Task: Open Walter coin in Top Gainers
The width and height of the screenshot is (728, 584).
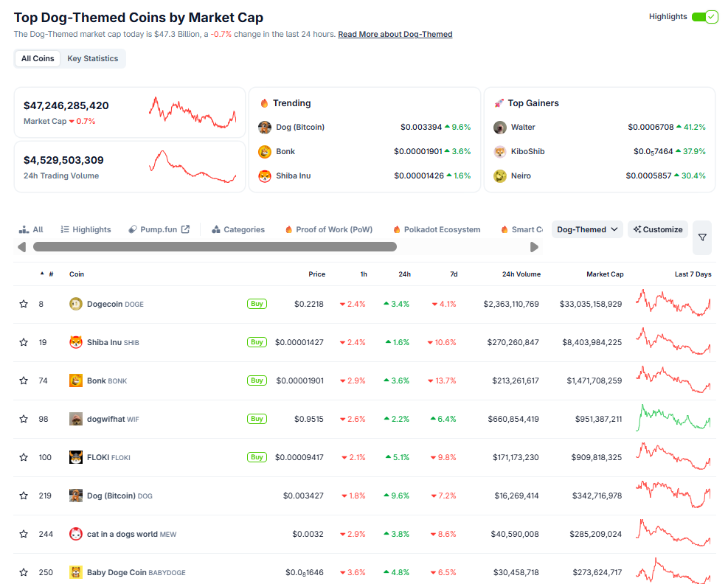Action: [523, 128]
